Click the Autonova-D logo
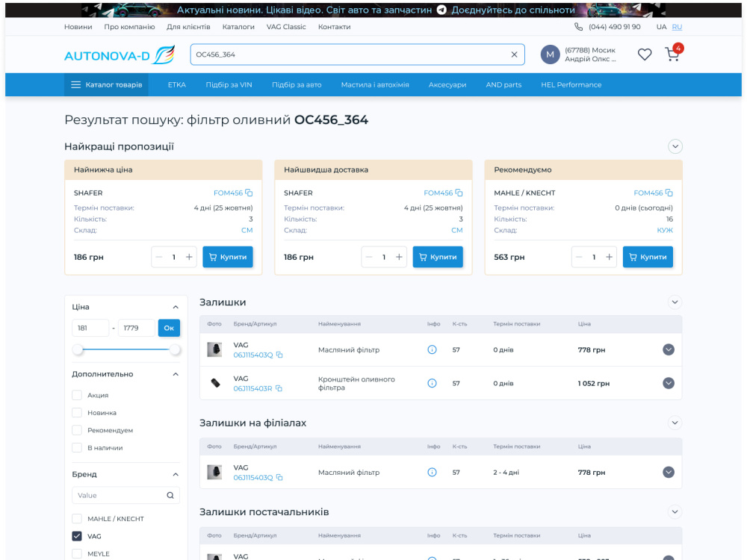Image resolution: width=747 pixels, height=560 pixels. pyautogui.click(x=120, y=55)
